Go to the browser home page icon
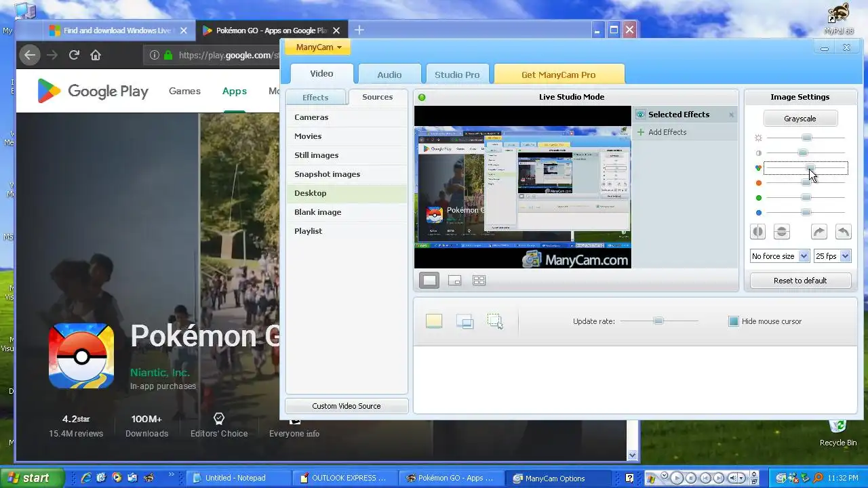The image size is (868, 488). coord(96,55)
